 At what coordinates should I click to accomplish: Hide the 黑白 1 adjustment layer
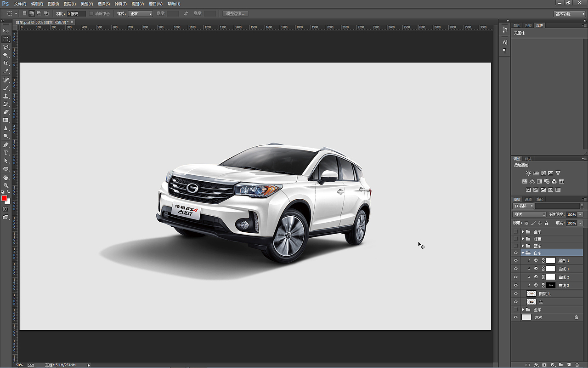click(x=515, y=261)
